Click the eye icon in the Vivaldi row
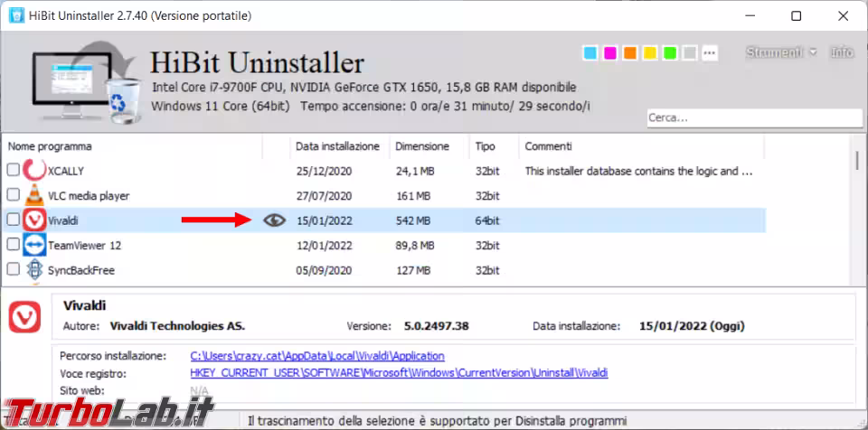868x430 pixels. coord(274,220)
